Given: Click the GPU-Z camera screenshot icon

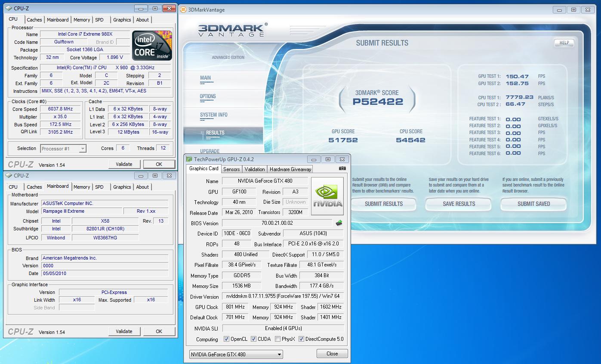Looking at the screenshot, I should click(x=342, y=169).
